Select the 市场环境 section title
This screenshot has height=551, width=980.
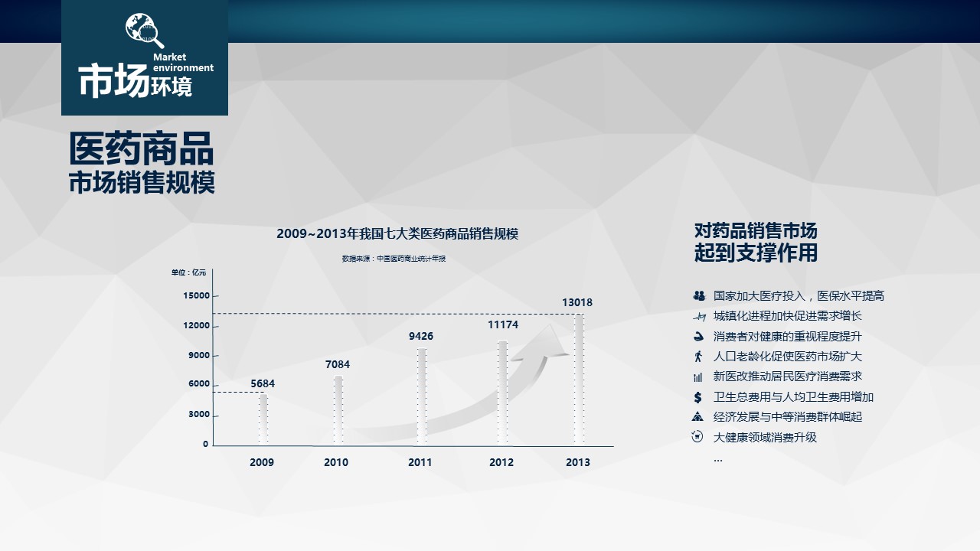(136, 83)
